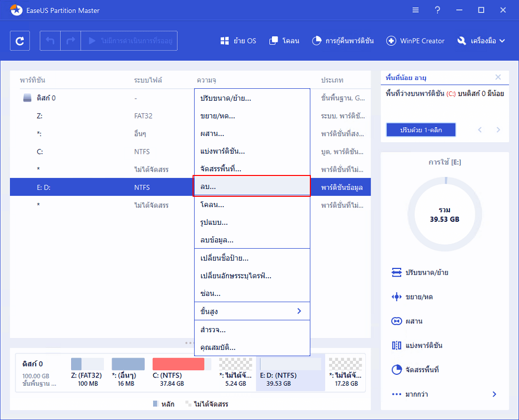
Task: Select the Z: FAT32 partition row
Action: click(190, 116)
